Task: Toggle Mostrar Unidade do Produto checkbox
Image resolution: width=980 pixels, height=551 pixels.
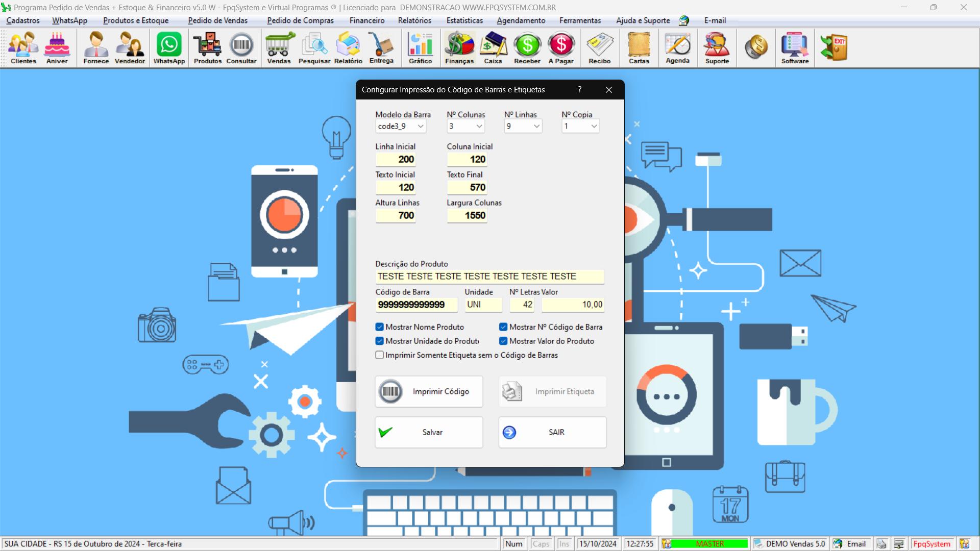Action: [x=379, y=341]
